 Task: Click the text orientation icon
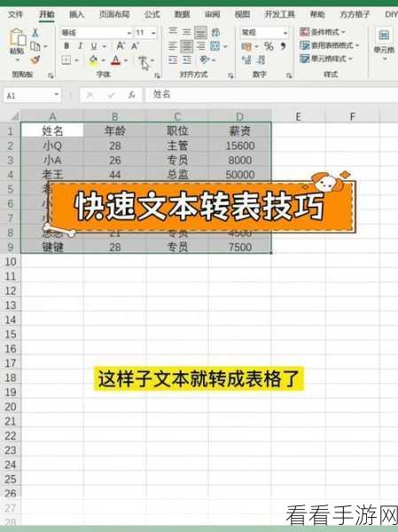click(x=204, y=60)
